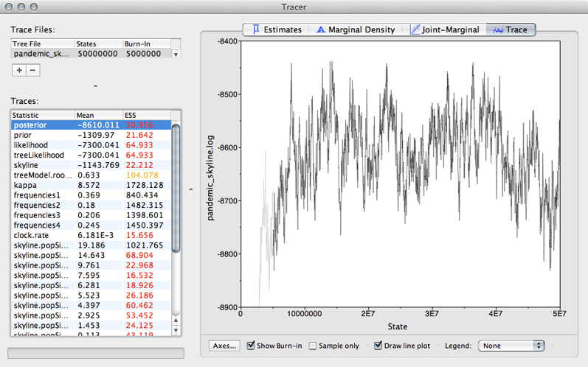Viewport: 588px width, 367px height.
Task: Click the Joint-Marginal scatter plot icon
Action: tap(415, 29)
